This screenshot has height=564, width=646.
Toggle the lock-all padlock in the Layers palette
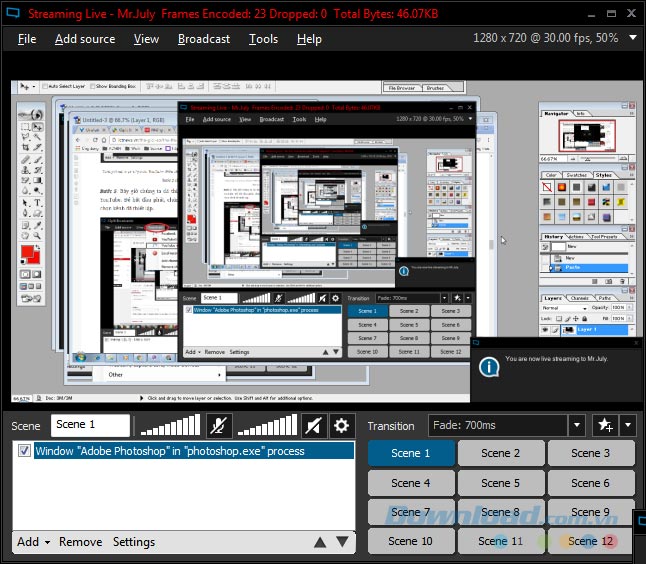[x=584, y=319]
